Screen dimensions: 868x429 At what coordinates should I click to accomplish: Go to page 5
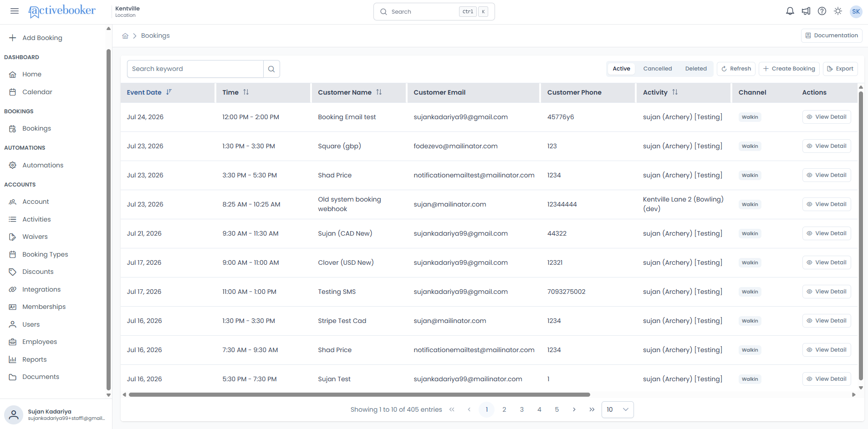coord(557,409)
